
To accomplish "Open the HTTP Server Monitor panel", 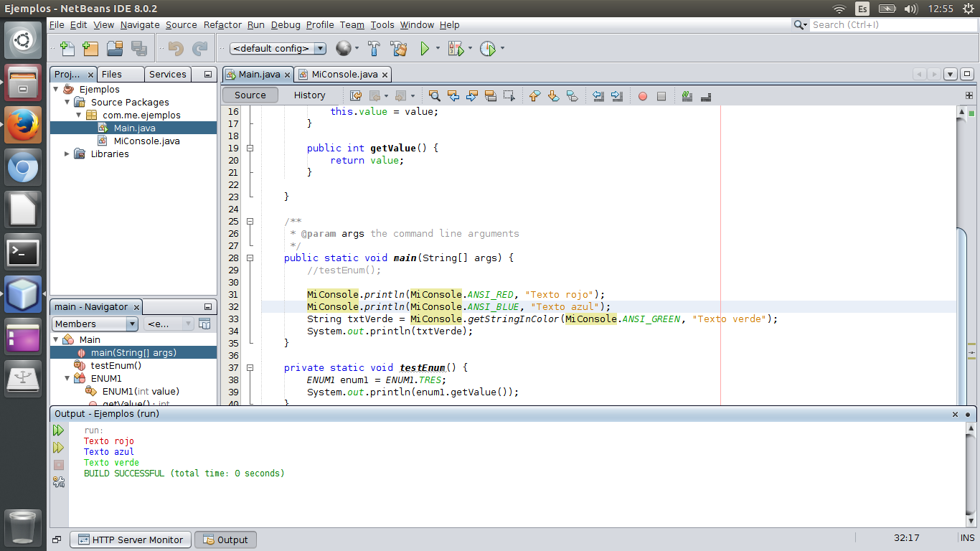I will (130, 540).
